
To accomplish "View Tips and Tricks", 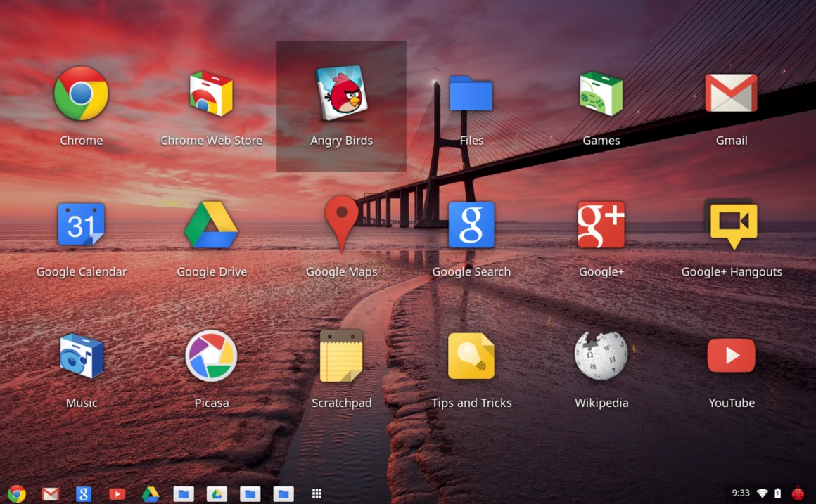I will coord(471,356).
